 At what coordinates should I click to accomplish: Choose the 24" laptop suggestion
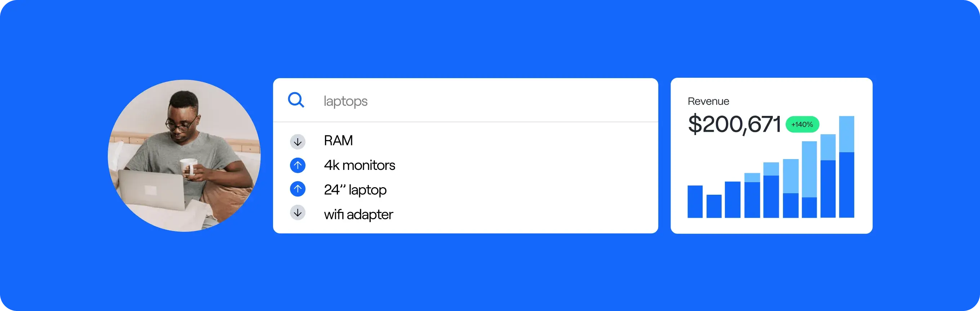click(355, 190)
